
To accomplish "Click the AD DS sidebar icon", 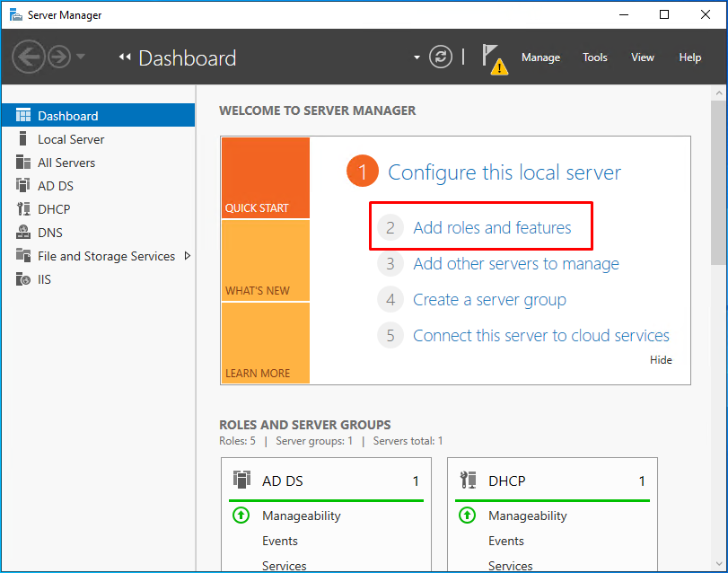I will pos(22,185).
